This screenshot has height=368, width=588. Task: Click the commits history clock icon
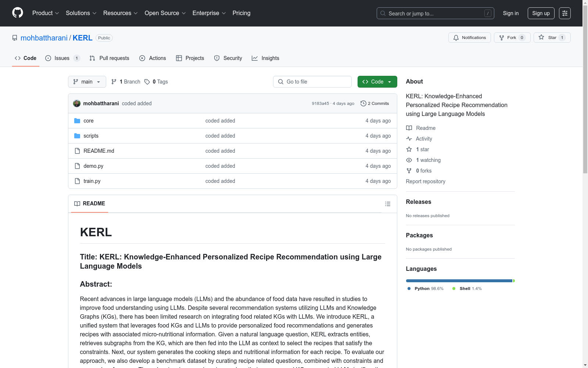(363, 103)
